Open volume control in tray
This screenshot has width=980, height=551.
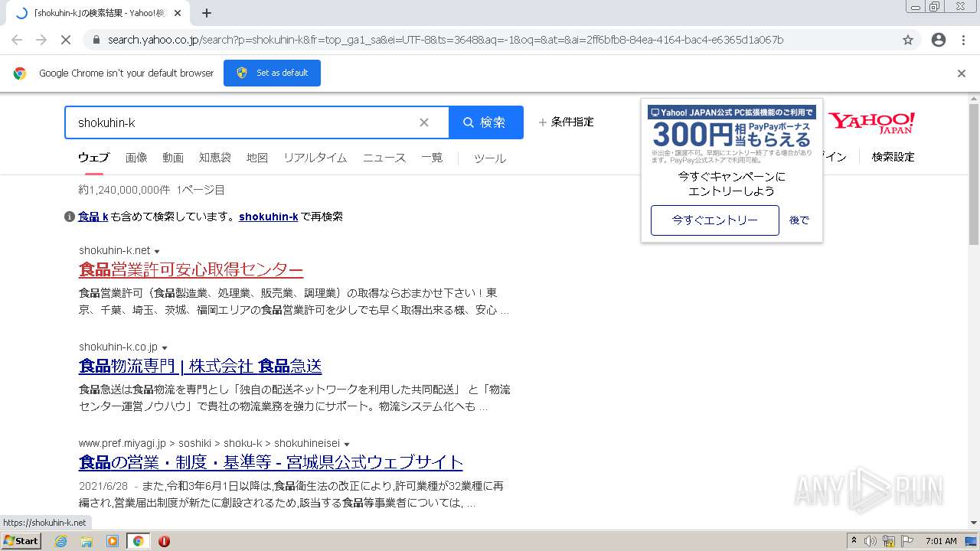tap(871, 541)
